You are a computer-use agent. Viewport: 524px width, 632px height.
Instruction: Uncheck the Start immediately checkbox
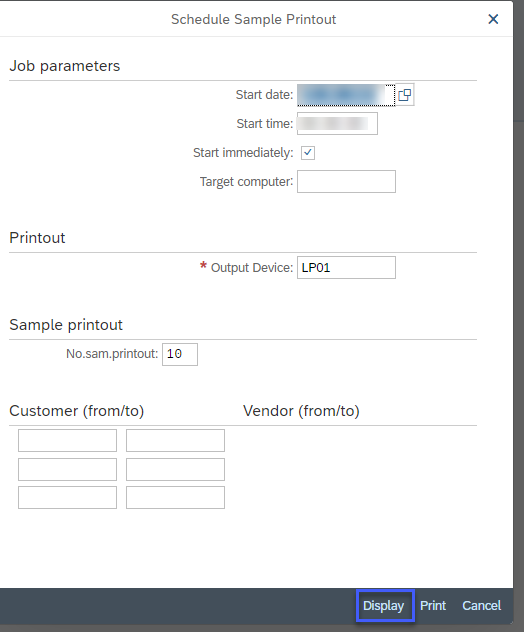tap(308, 153)
